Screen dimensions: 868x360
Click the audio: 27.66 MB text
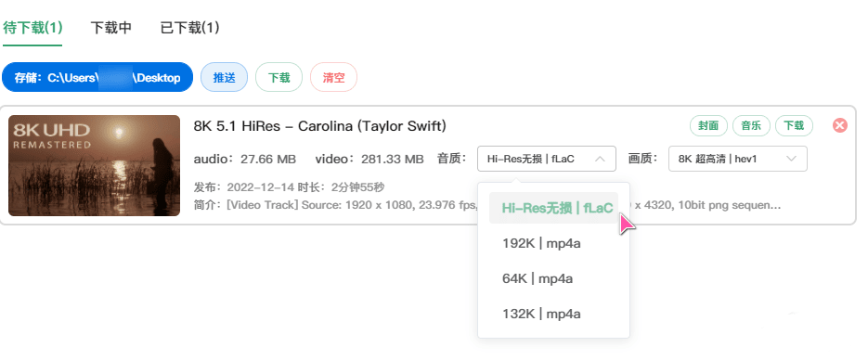[x=245, y=160]
